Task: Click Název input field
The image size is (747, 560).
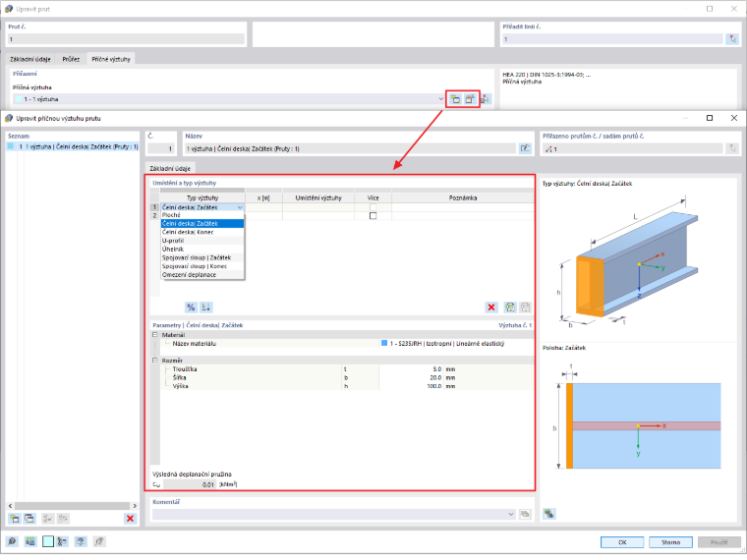Action: (x=350, y=148)
